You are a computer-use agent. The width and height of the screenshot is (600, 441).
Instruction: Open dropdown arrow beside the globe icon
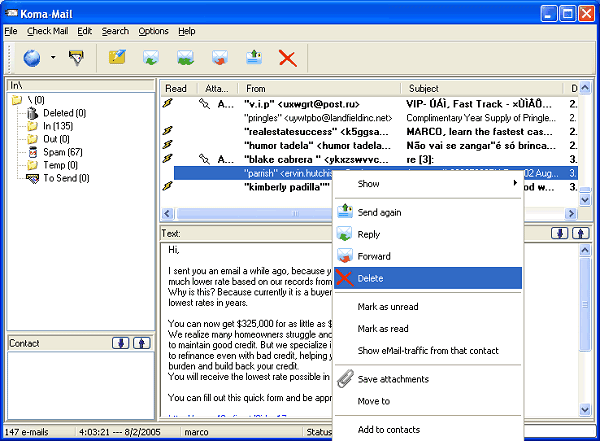(x=52, y=58)
